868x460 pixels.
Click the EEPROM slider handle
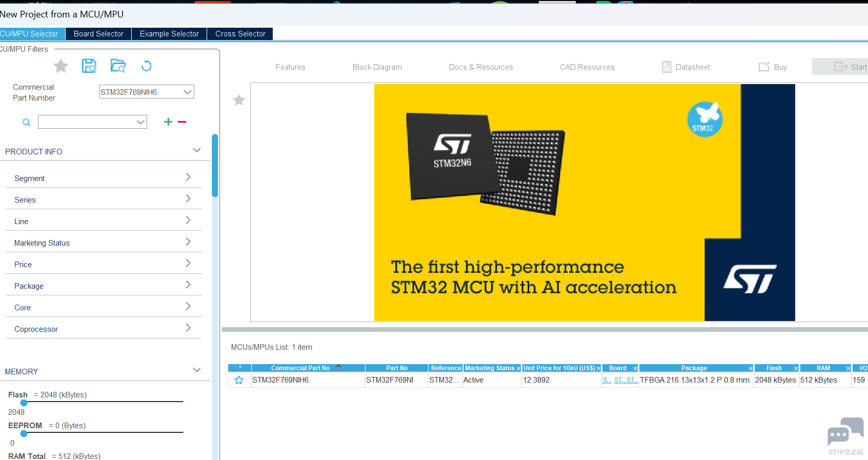[x=24, y=433]
